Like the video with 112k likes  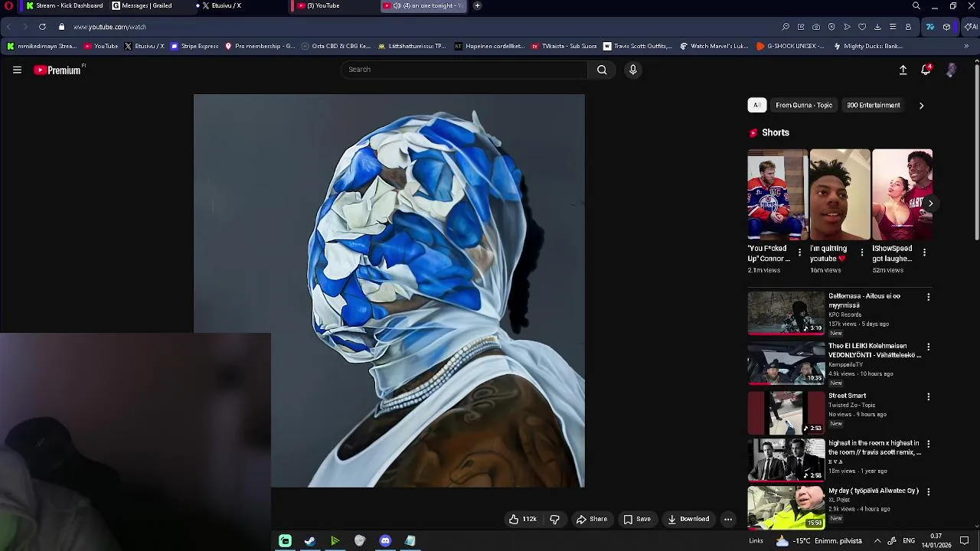tap(522, 519)
